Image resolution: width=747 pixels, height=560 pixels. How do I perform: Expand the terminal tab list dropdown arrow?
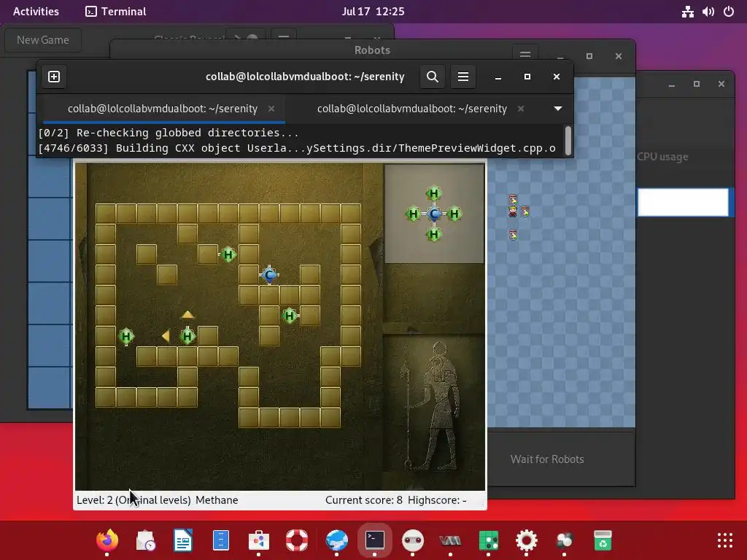pyautogui.click(x=558, y=109)
